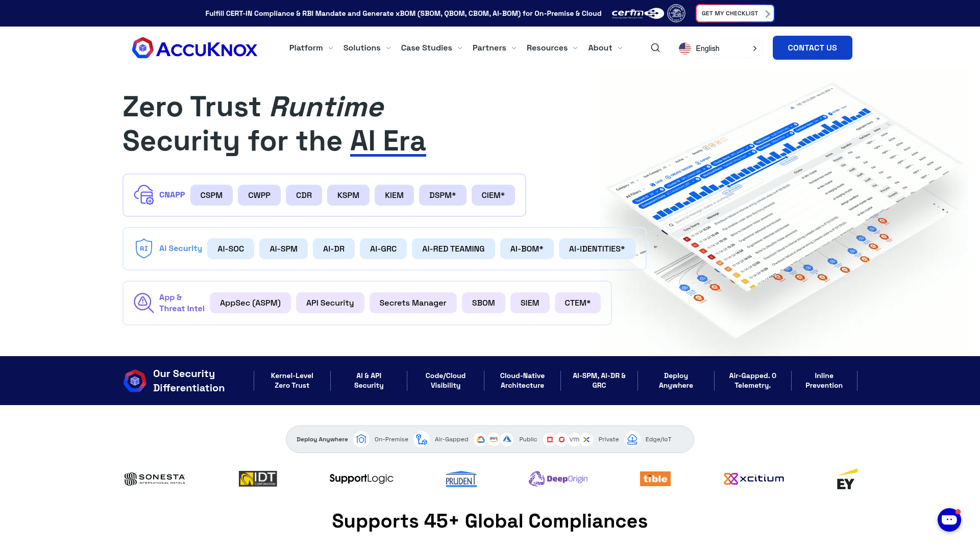The height and width of the screenshot is (551, 980).
Task: Click the Sonesta customer logo
Action: click(155, 479)
